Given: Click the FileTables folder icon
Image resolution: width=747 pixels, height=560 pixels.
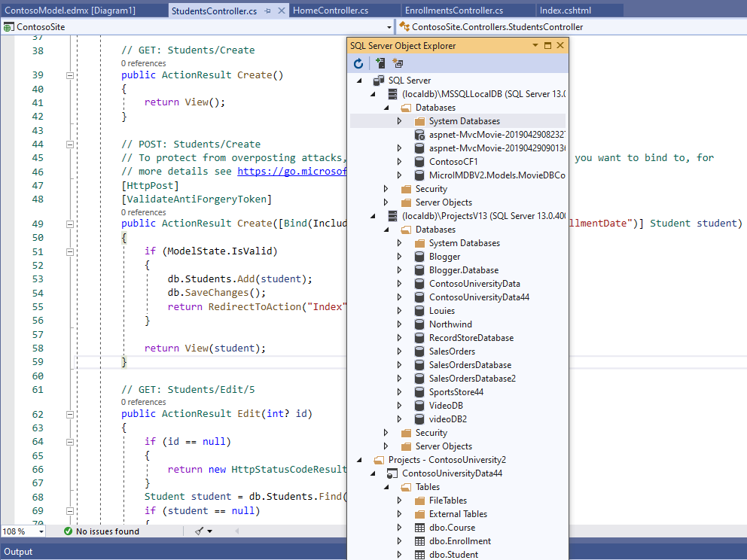Looking at the screenshot, I should pyautogui.click(x=419, y=501).
